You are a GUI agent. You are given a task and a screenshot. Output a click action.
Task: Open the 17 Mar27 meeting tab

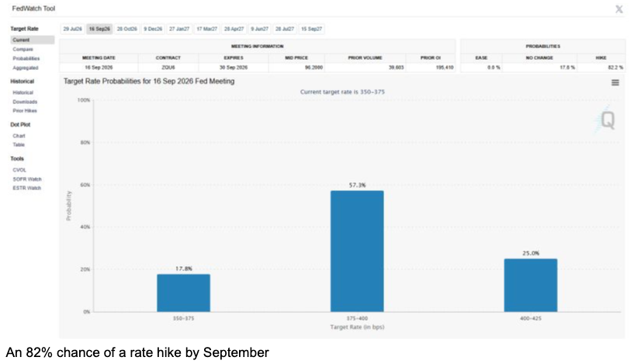pyautogui.click(x=207, y=29)
